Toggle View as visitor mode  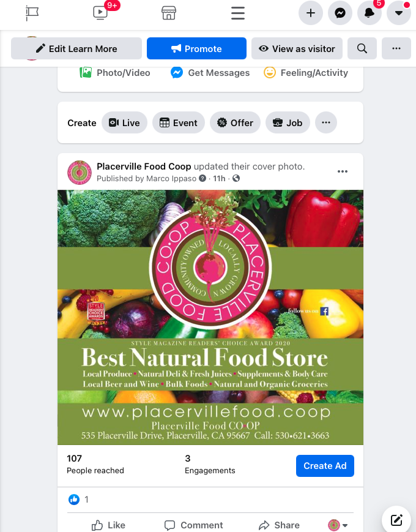coord(297,48)
